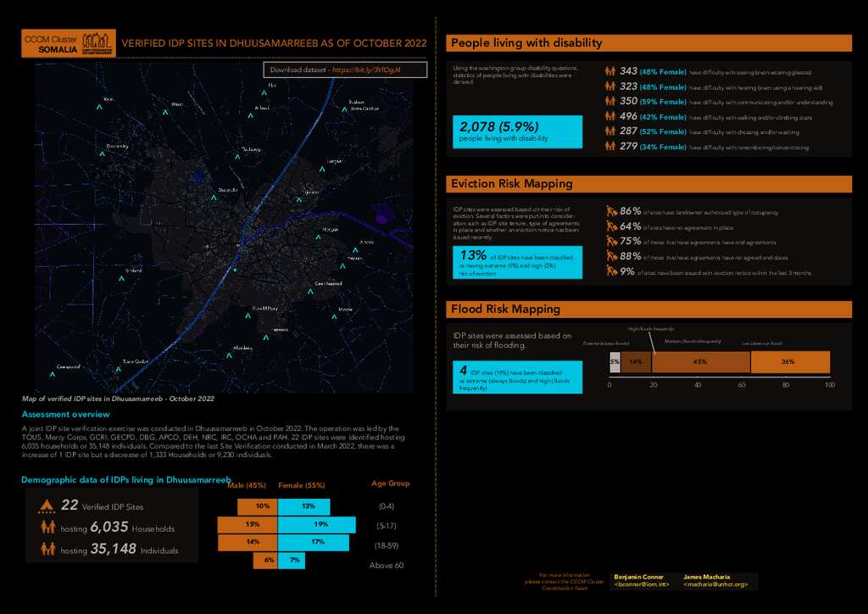Image resolution: width=868 pixels, height=614 pixels.
Task: Click the eviction icon next to 9%
Action: (613, 271)
